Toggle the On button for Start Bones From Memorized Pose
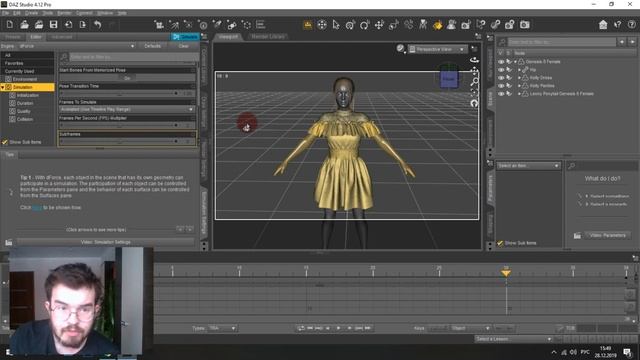 click(127, 78)
